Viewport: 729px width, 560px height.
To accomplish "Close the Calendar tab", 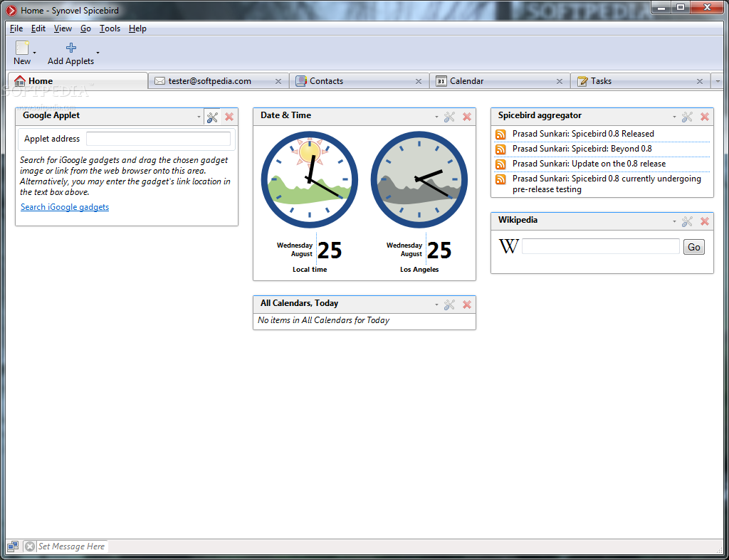I will (560, 81).
